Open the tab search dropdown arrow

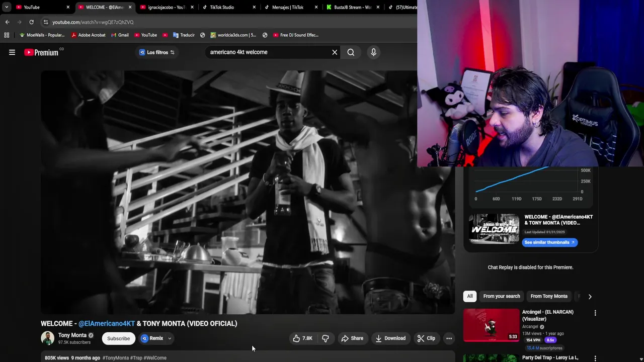(x=6, y=7)
